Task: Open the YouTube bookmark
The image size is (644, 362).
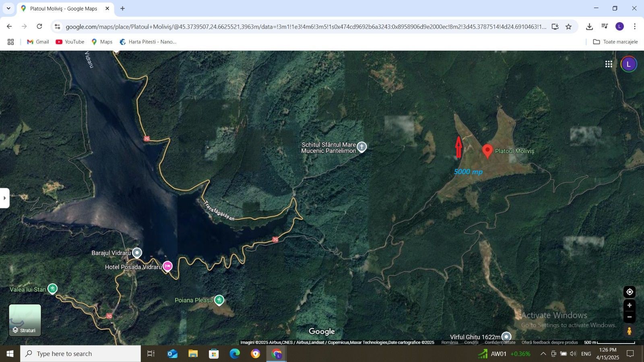Action: click(x=70, y=42)
